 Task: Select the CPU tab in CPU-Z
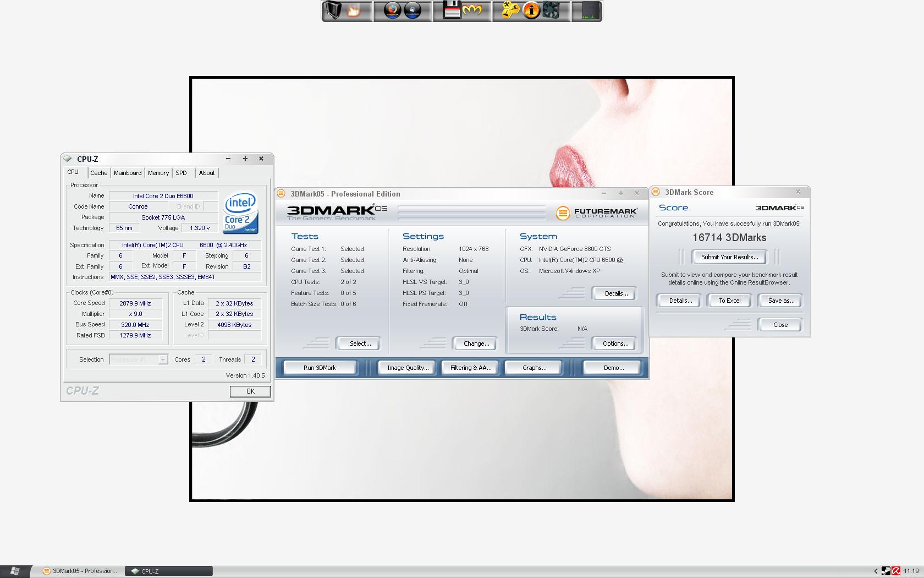73,172
